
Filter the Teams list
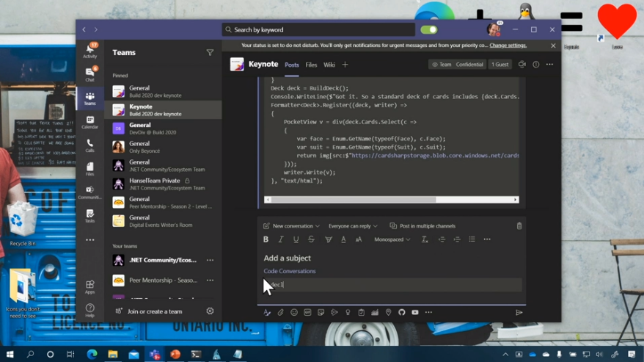(x=210, y=53)
